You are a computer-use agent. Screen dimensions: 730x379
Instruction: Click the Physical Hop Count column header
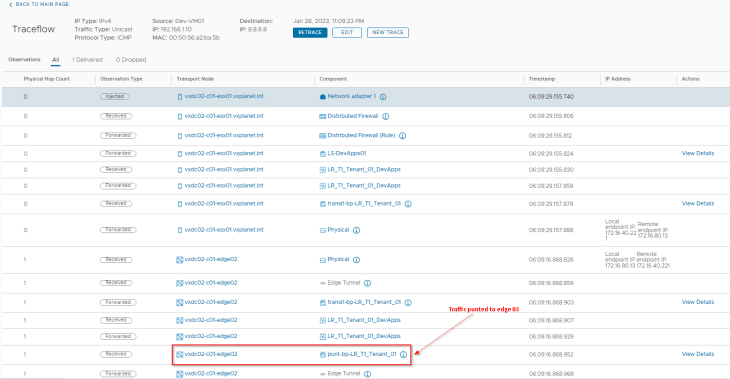click(47, 79)
